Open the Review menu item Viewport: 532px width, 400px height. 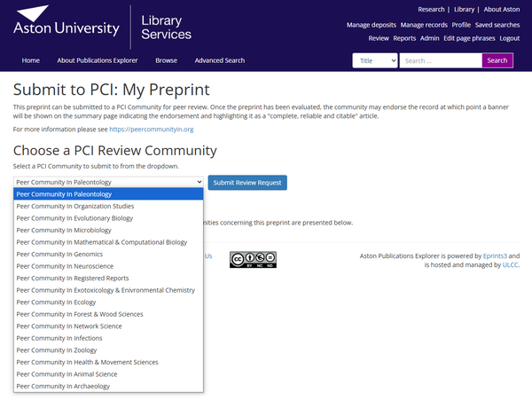(379, 38)
